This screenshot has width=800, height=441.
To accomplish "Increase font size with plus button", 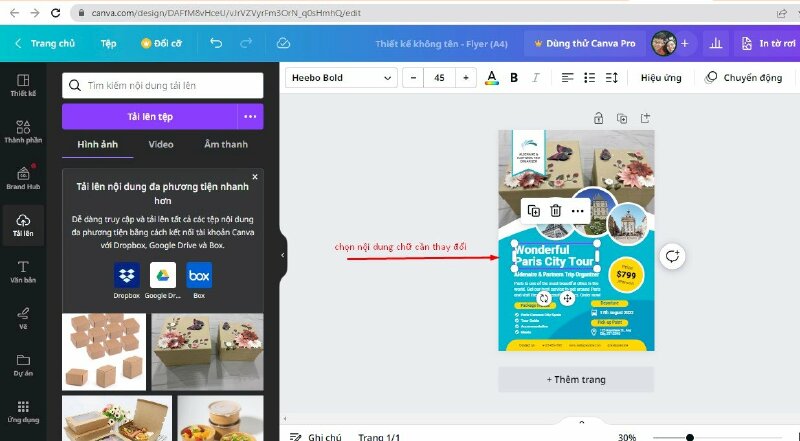I will pyautogui.click(x=465, y=78).
